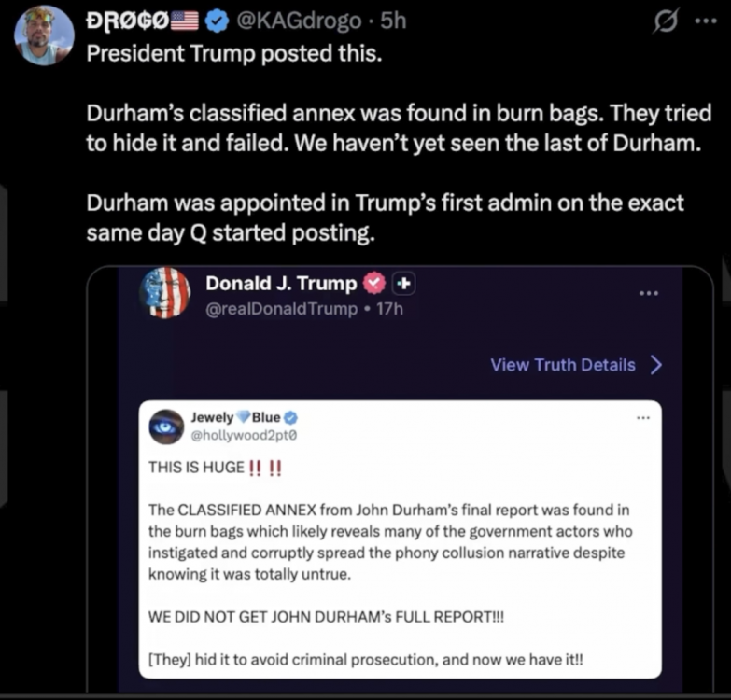Image resolution: width=731 pixels, height=700 pixels.
Task: Follow Trump with the plus button
Action: (403, 282)
